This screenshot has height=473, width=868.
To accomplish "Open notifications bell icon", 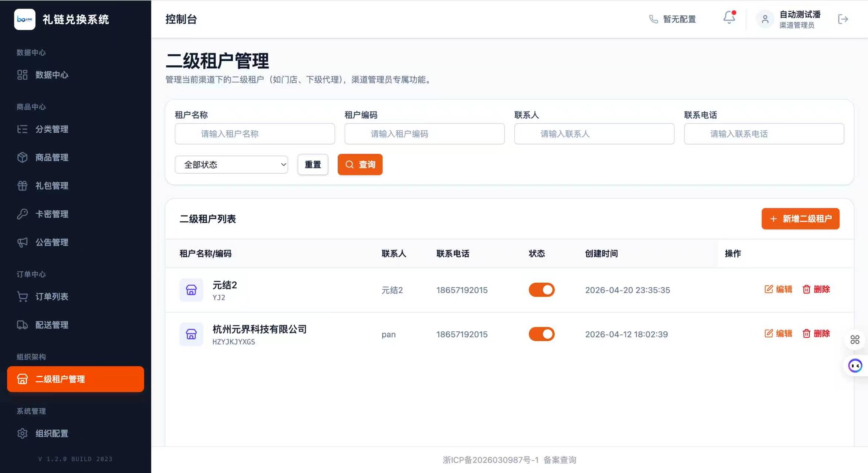I will (729, 18).
